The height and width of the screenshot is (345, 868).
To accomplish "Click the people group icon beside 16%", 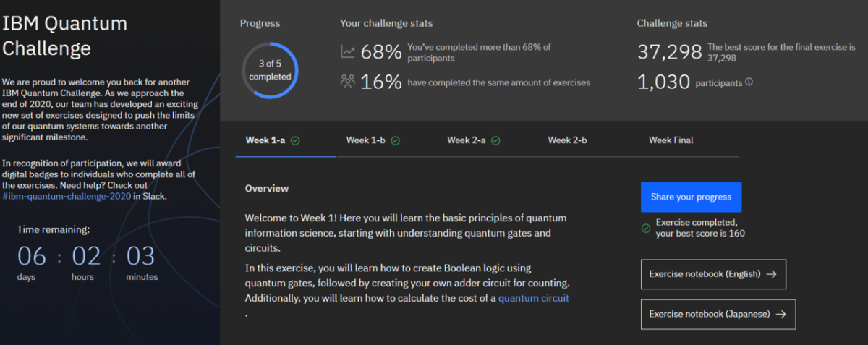I will point(348,82).
